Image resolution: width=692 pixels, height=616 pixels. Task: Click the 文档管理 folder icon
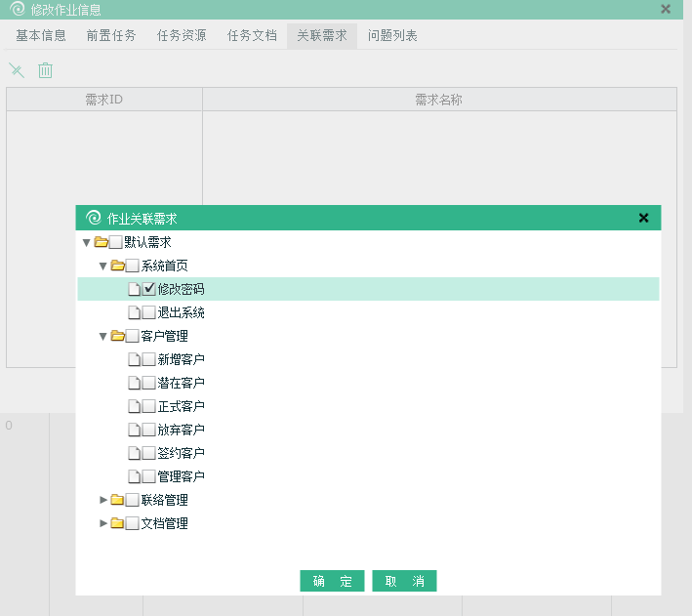(117, 523)
